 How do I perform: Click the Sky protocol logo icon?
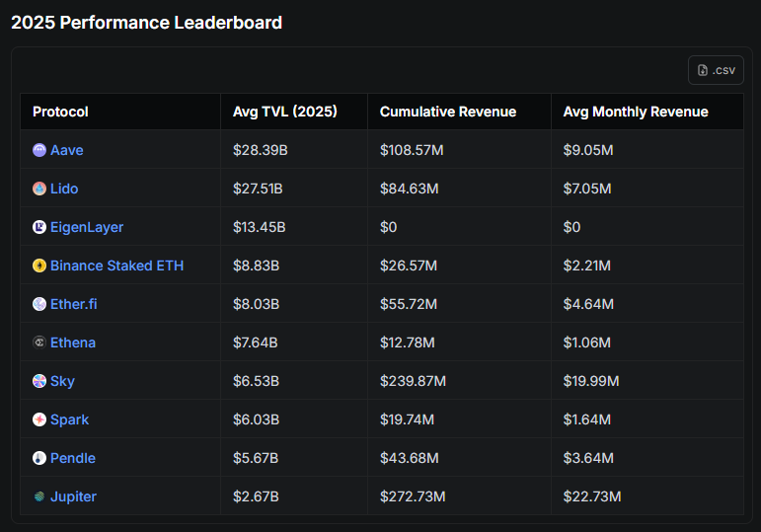coord(39,381)
